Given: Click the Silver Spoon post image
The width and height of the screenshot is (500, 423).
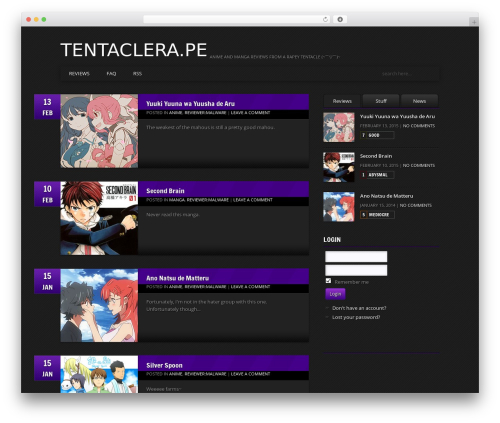Looking at the screenshot, I should pyautogui.click(x=99, y=374).
